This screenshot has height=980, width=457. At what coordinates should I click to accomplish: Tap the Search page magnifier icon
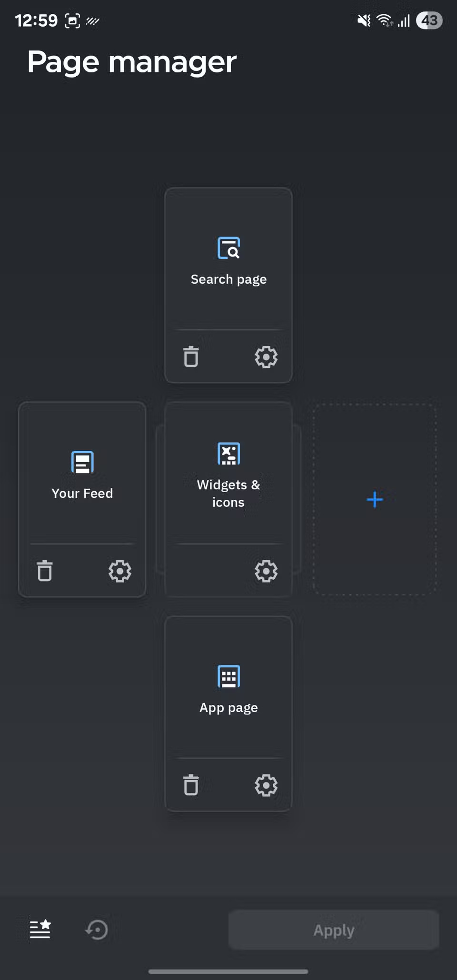(228, 248)
